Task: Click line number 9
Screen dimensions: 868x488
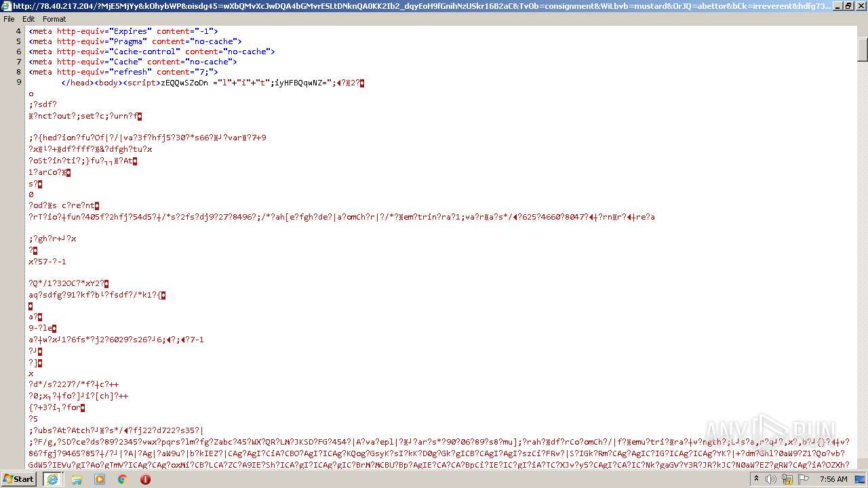Action: click(18, 82)
